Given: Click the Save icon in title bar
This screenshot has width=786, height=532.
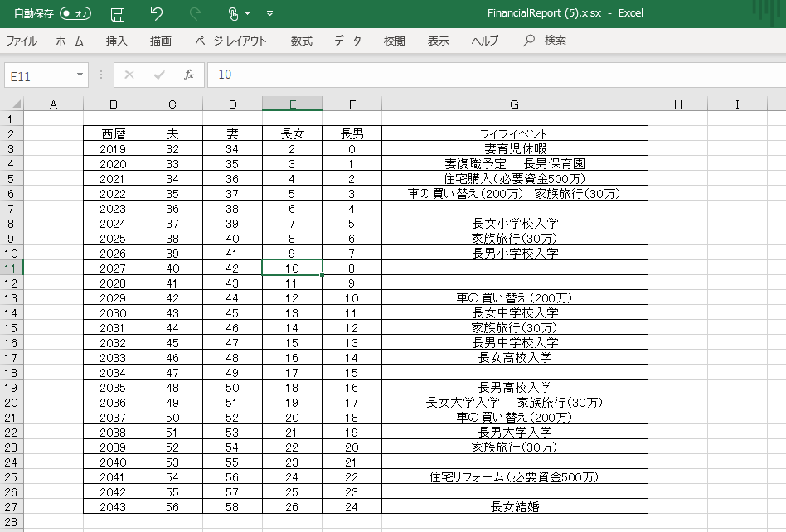Looking at the screenshot, I should click(x=118, y=14).
